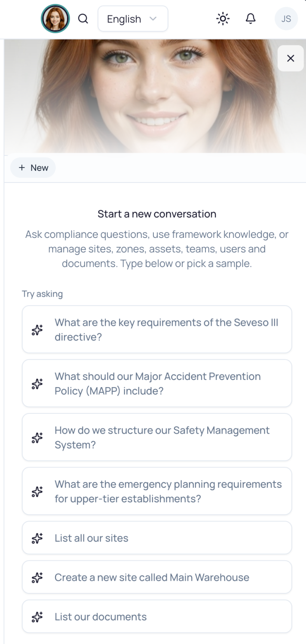Click the plus icon in New button

22,168
